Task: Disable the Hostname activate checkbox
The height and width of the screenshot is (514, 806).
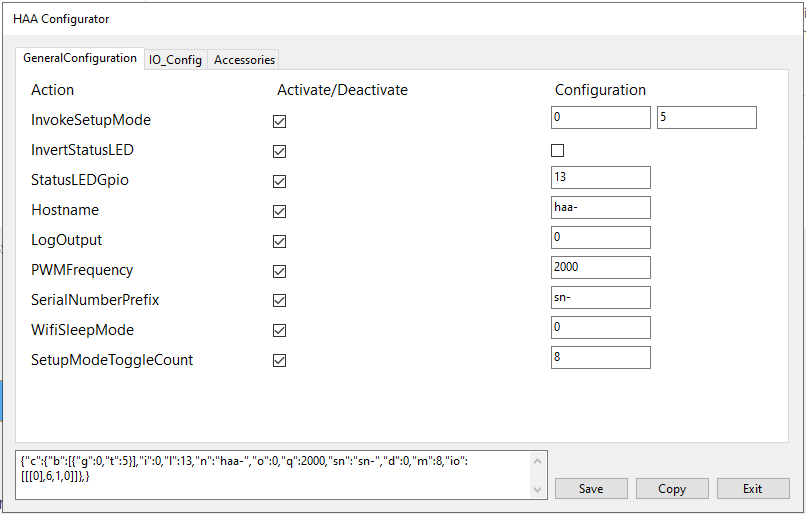Action: pos(280,211)
